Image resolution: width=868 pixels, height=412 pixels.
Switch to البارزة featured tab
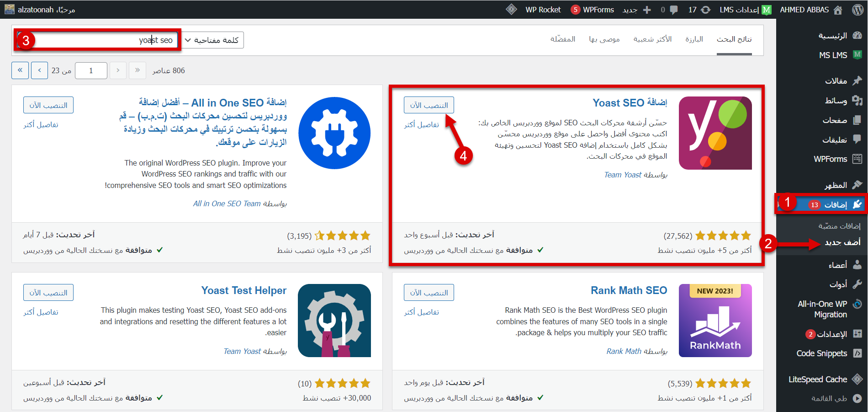pos(694,39)
